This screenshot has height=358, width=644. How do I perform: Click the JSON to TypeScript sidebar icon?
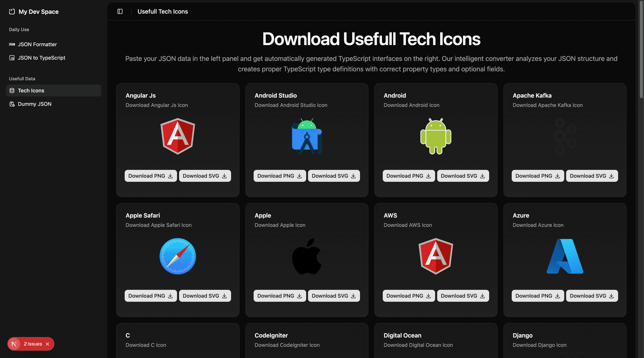pos(12,58)
